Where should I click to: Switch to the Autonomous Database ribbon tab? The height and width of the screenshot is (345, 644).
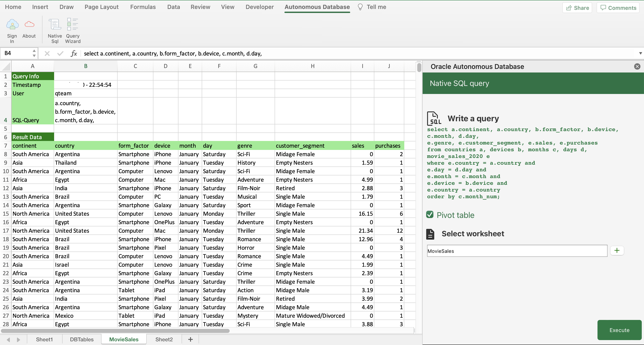click(x=317, y=7)
